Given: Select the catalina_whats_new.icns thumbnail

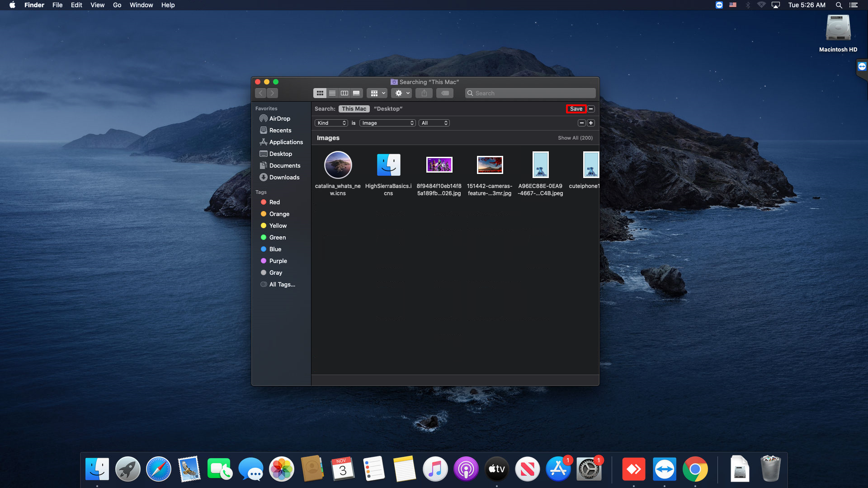Looking at the screenshot, I should (338, 165).
